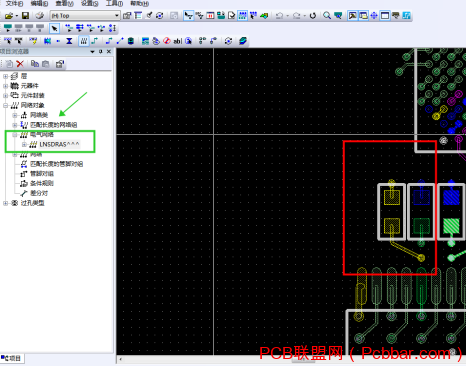The height and width of the screenshot is (367, 467).
Task: Select the LNSDRAS^^^ tree item
Action: pyautogui.click(x=59, y=144)
